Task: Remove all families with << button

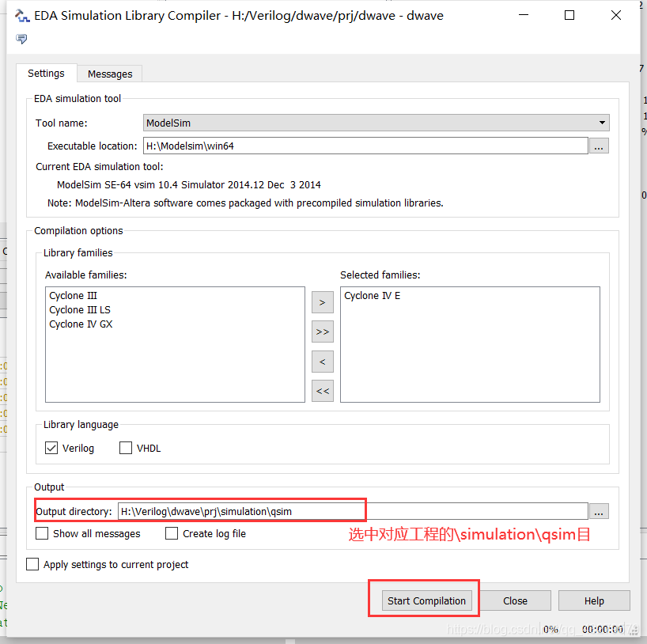Action: coord(322,391)
